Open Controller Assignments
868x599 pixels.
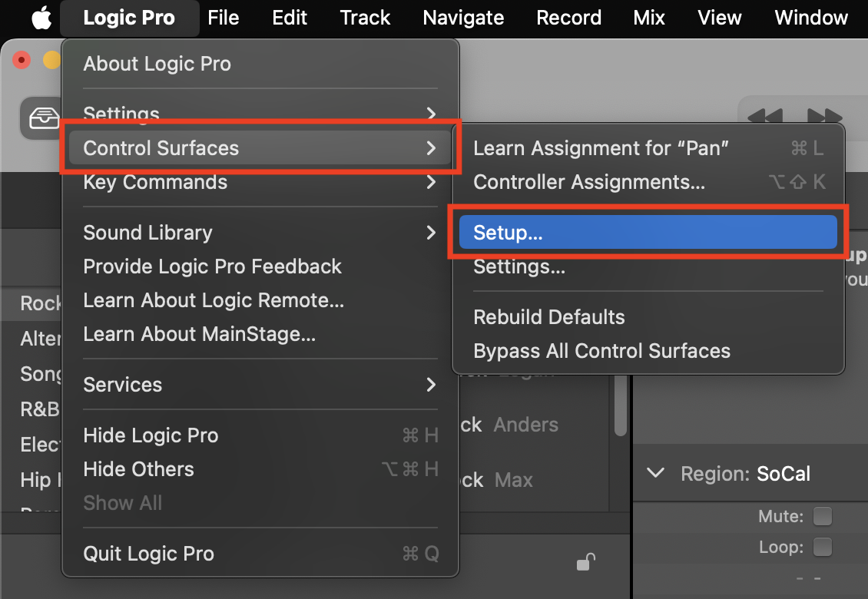(648, 182)
